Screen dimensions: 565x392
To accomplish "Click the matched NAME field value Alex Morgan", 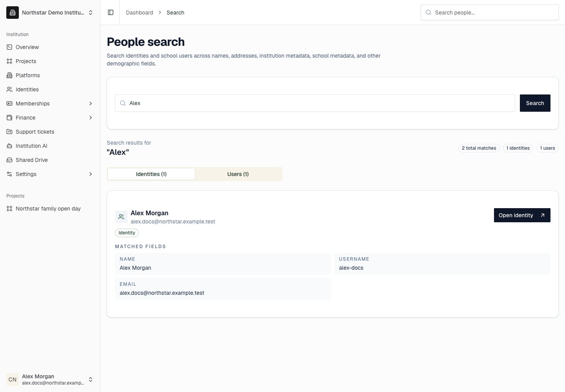I will [x=135, y=268].
